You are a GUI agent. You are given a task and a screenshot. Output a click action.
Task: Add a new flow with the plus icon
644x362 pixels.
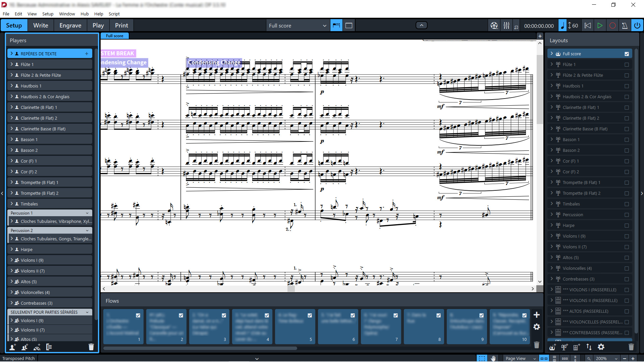coord(537,315)
